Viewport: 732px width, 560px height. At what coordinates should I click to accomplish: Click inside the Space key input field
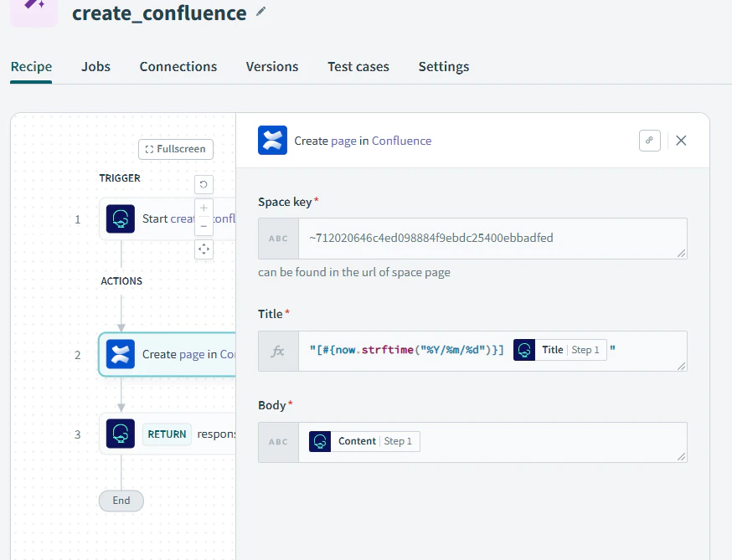pos(492,239)
